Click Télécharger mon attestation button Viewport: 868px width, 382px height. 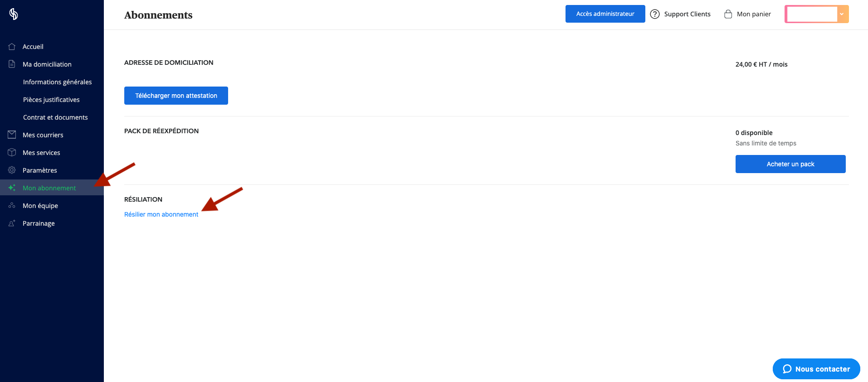click(x=176, y=96)
